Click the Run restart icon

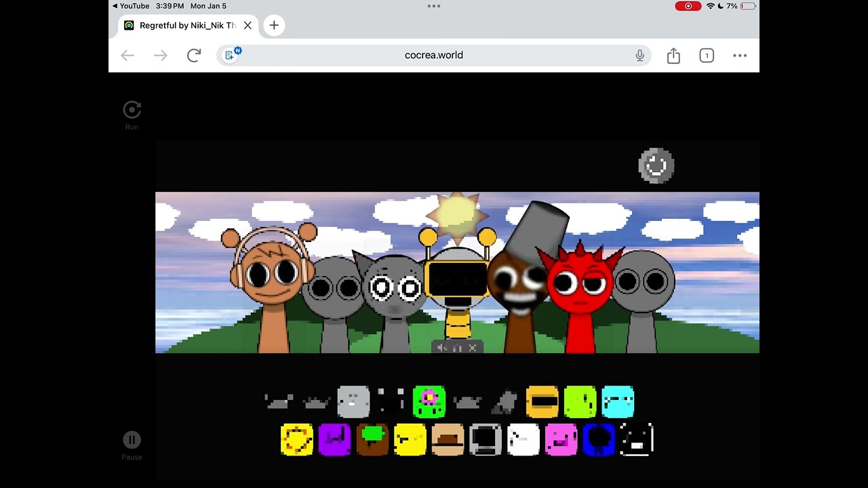click(x=132, y=110)
